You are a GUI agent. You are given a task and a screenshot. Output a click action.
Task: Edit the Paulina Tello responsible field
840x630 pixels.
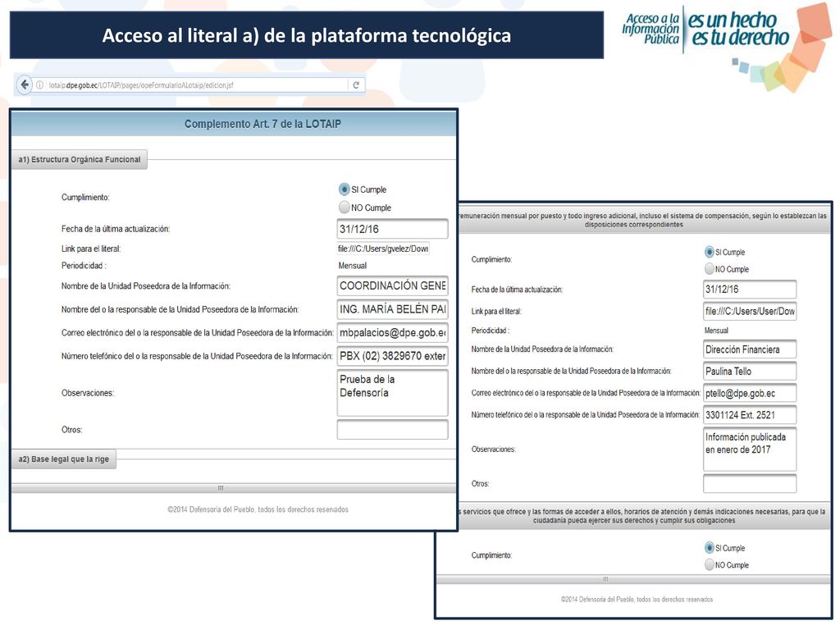[750, 372]
